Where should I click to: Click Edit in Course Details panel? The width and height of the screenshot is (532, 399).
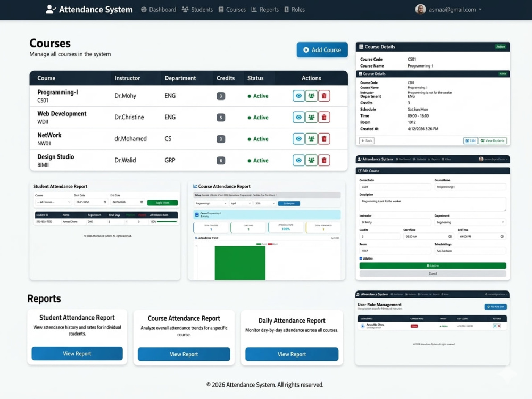[x=470, y=140]
